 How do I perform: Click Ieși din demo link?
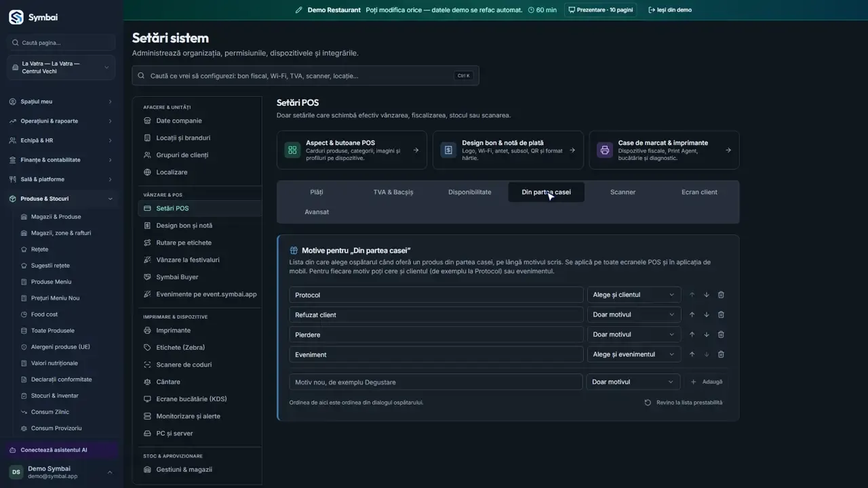point(670,10)
